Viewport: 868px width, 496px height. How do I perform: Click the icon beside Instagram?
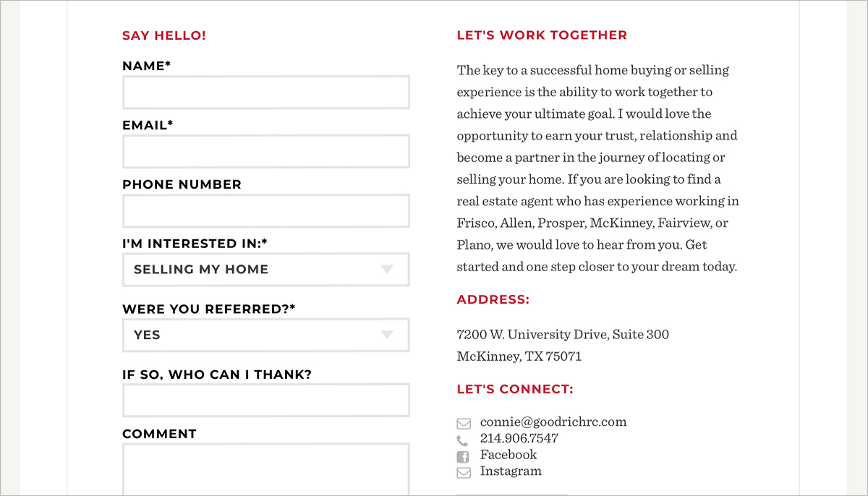[x=464, y=473]
